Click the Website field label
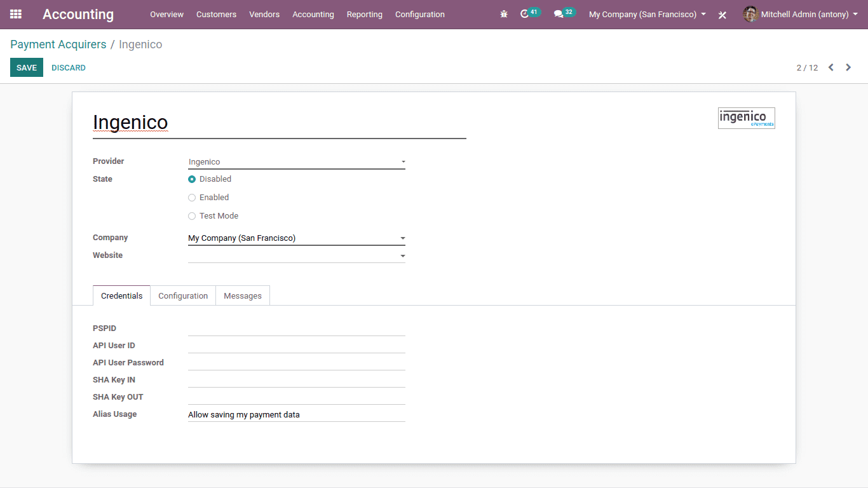This screenshot has width=868, height=488. click(108, 255)
